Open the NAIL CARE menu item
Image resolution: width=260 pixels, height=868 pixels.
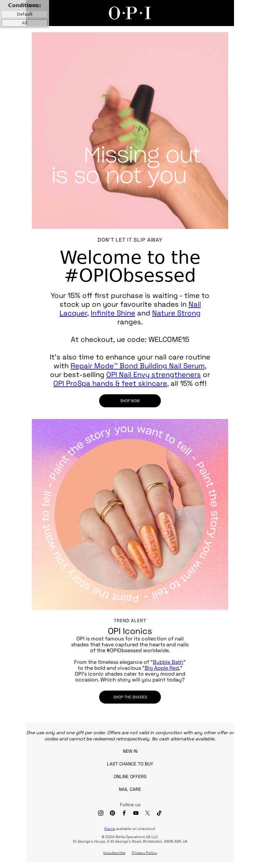[130, 789]
